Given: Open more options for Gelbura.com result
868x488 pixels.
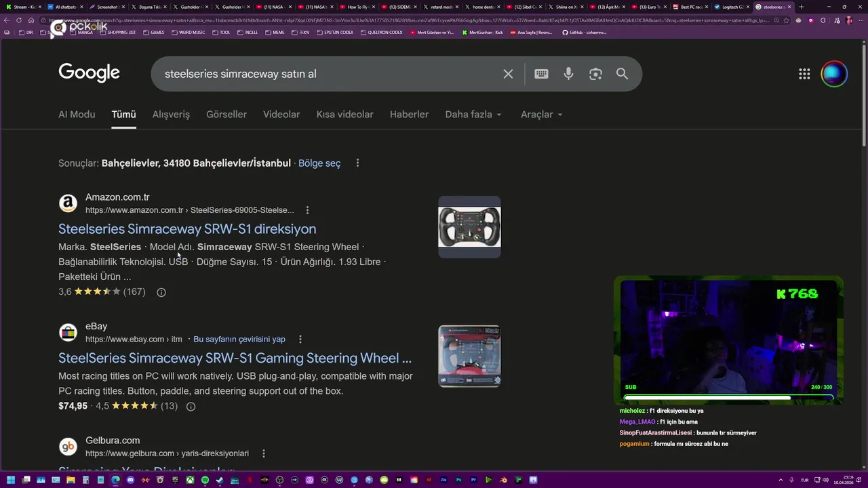Looking at the screenshot, I should tap(264, 453).
